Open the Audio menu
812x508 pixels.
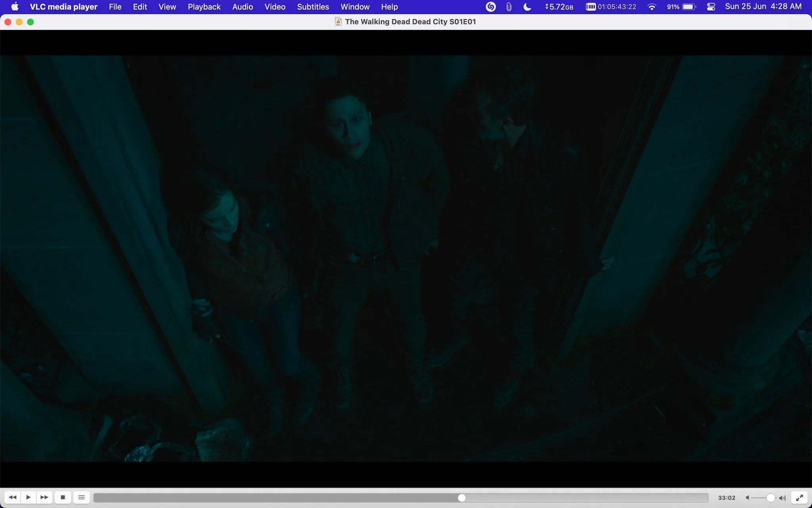(x=242, y=7)
